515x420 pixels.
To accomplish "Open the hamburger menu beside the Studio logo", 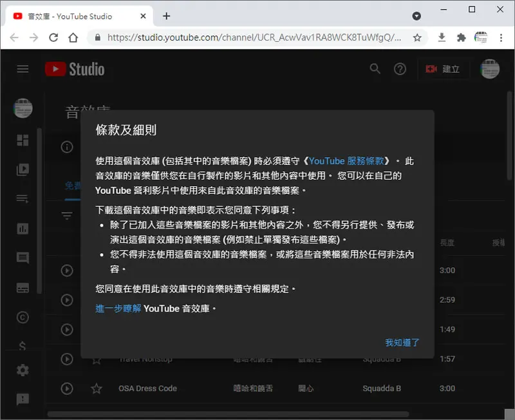I will click(x=23, y=69).
